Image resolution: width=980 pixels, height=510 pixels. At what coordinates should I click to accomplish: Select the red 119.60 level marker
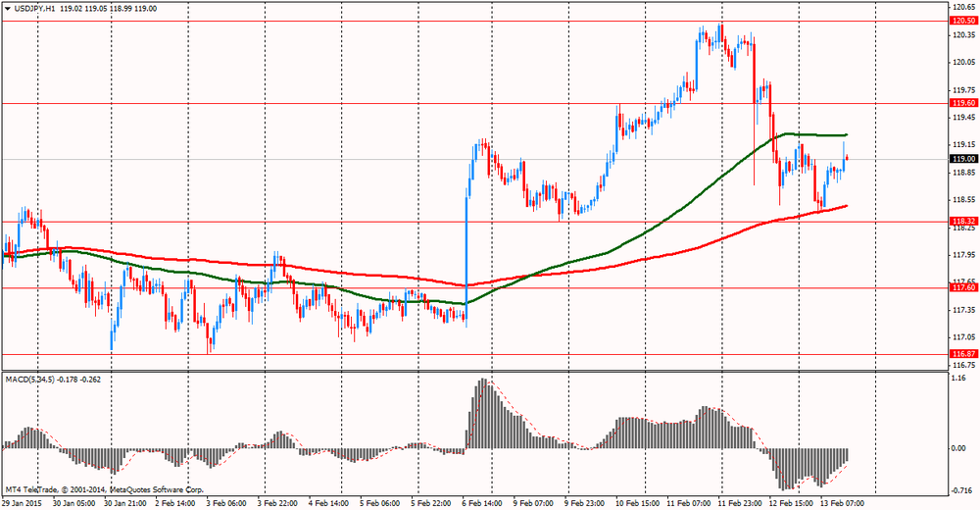[962, 103]
